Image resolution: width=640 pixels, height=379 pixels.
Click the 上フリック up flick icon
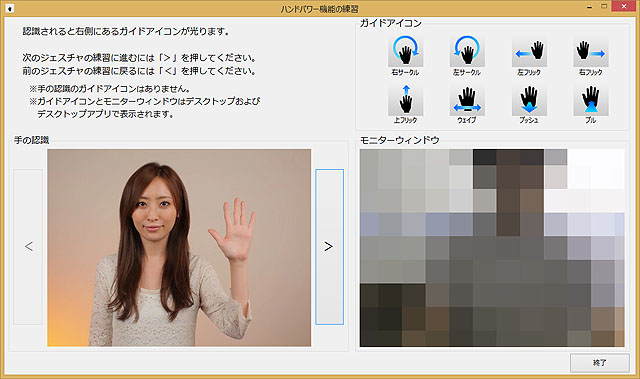tap(405, 100)
